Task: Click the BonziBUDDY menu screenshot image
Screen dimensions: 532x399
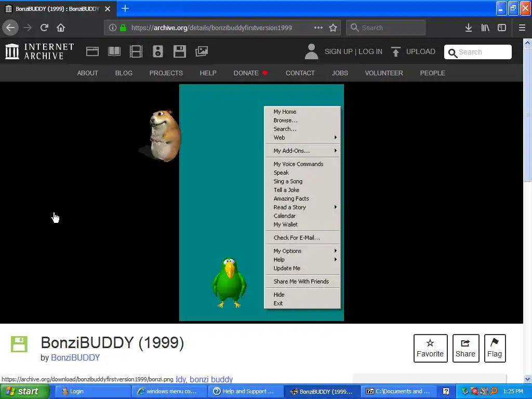Action: [x=261, y=203]
